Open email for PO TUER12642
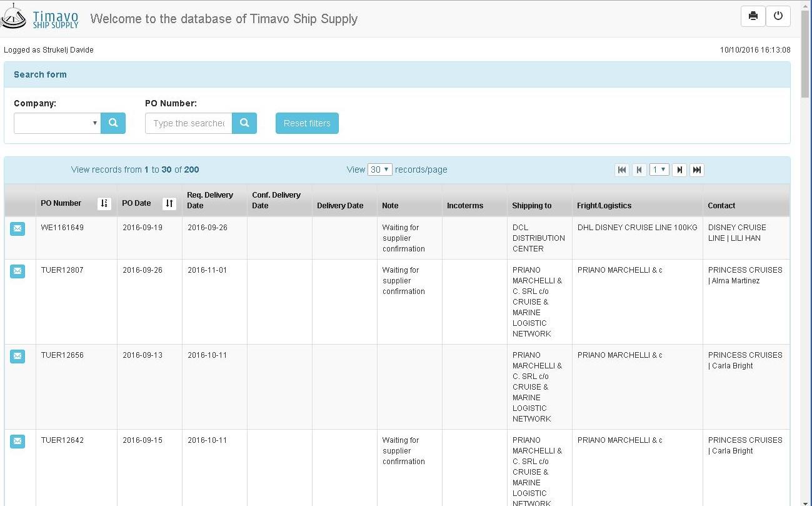The image size is (812, 506). tap(18, 442)
